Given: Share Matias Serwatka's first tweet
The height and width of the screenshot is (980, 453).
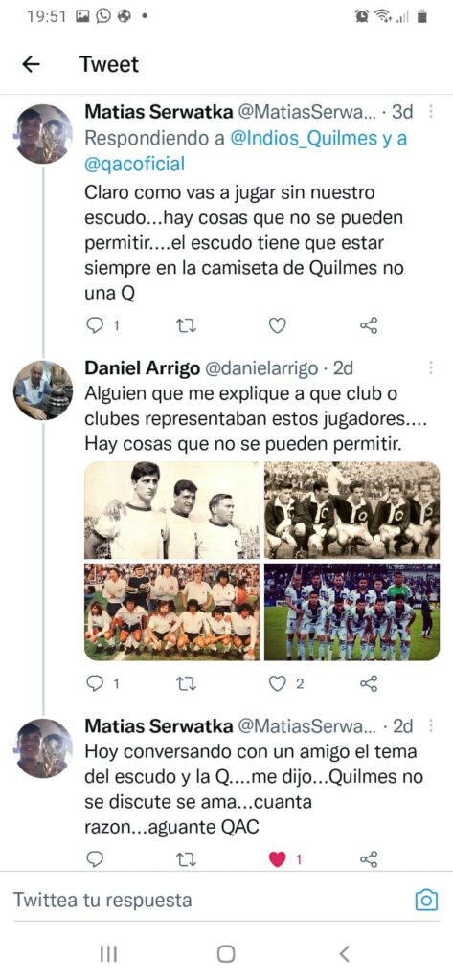Looking at the screenshot, I should point(369,325).
